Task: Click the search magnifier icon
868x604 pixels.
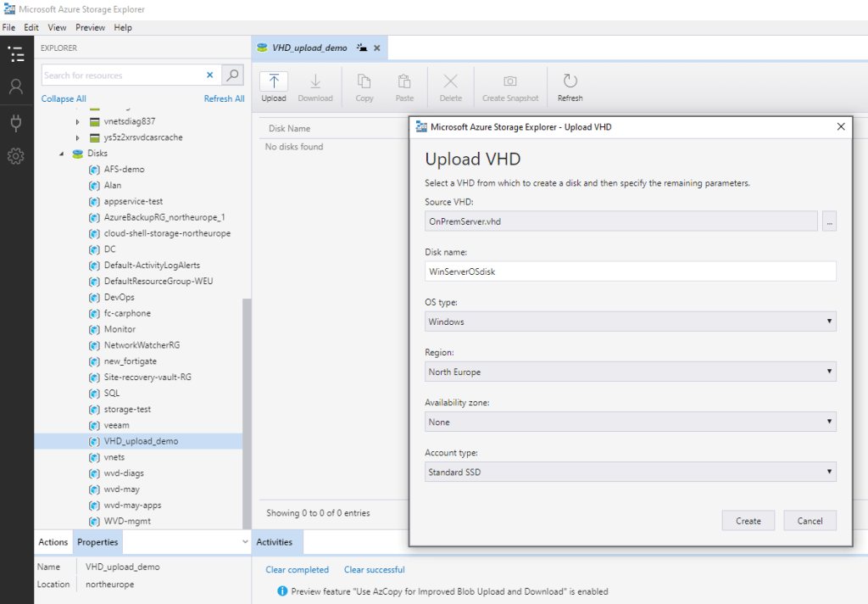Action: (x=231, y=75)
